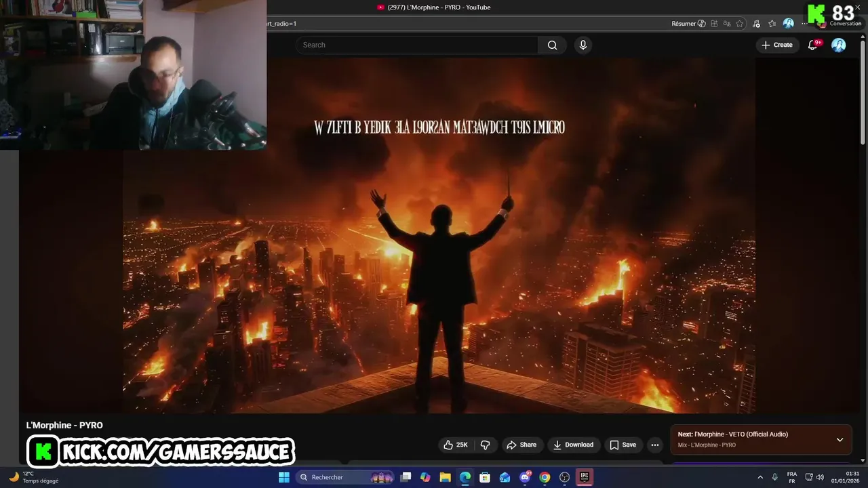Open File Explorer from the taskbar
This screenshot has height=488, width=868.
point(445,477)
